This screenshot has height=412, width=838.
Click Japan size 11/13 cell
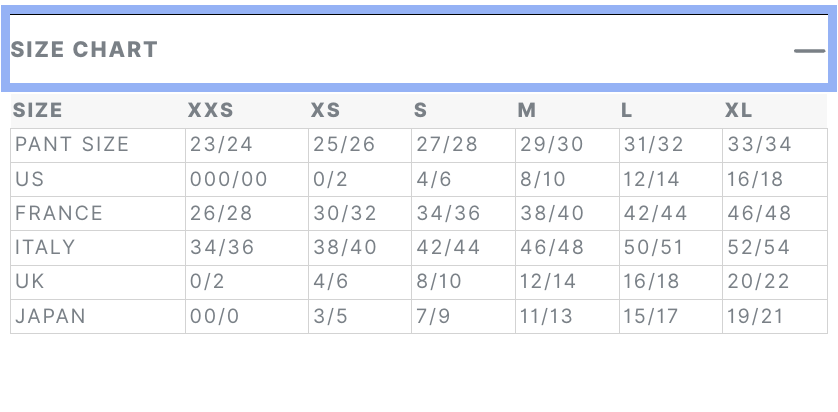pos(548,316)
